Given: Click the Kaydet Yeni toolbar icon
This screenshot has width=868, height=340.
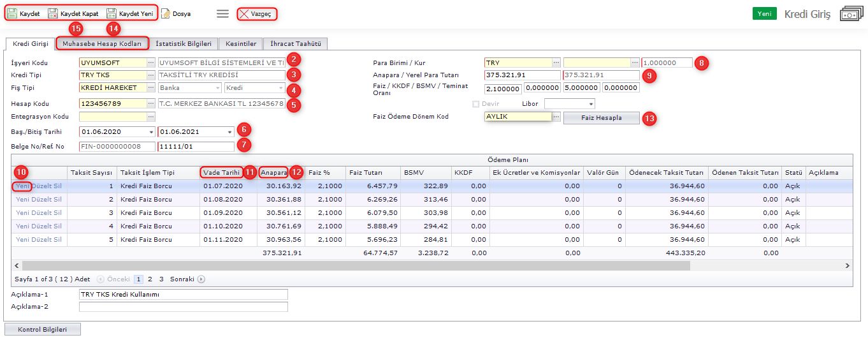Looking at the screenshot, I should (112, 13).
